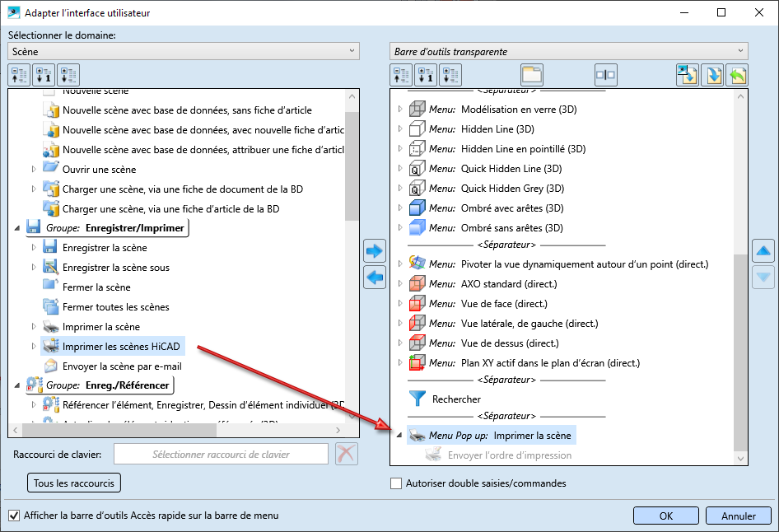Select Menu Quick Hidden Grey (3D)

pyautogui.click(x=497, y=189)
